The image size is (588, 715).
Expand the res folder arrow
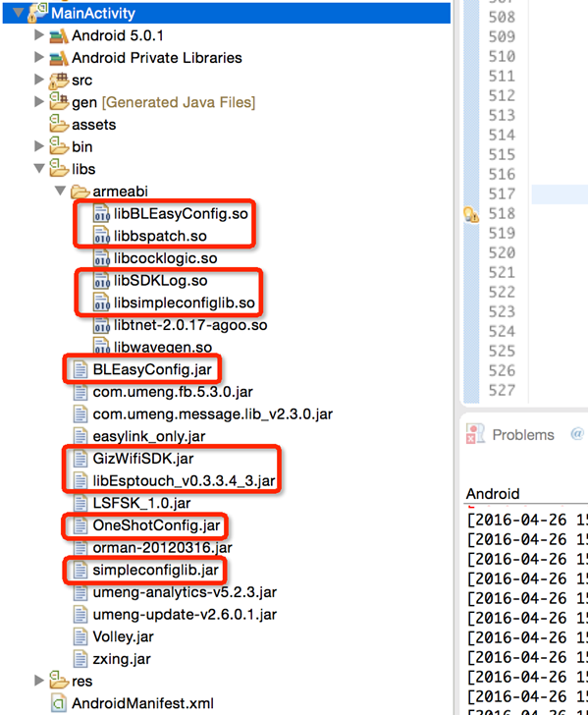[39, 681]
